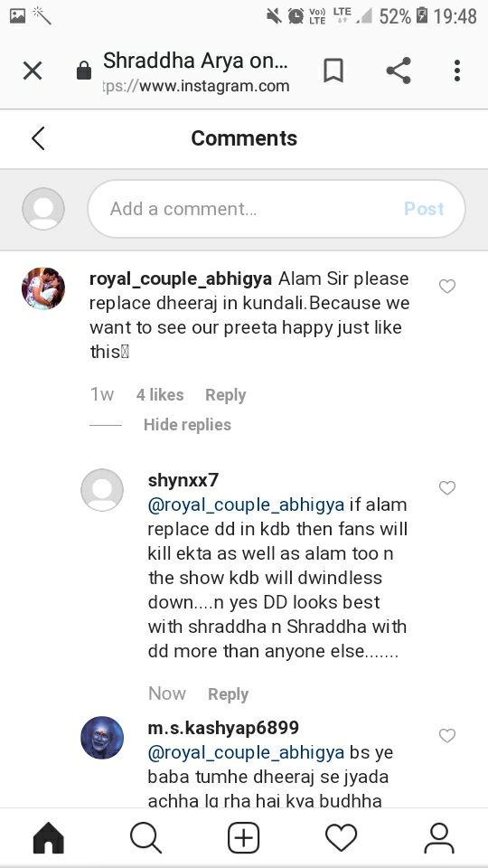Open Profile tab person icon
Image resolution: width=488 pixels, height=868 pixels.
(439, 838)
